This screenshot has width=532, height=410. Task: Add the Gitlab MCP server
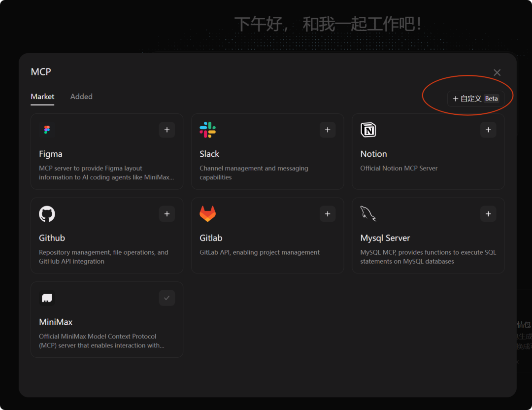coord(328,214)
